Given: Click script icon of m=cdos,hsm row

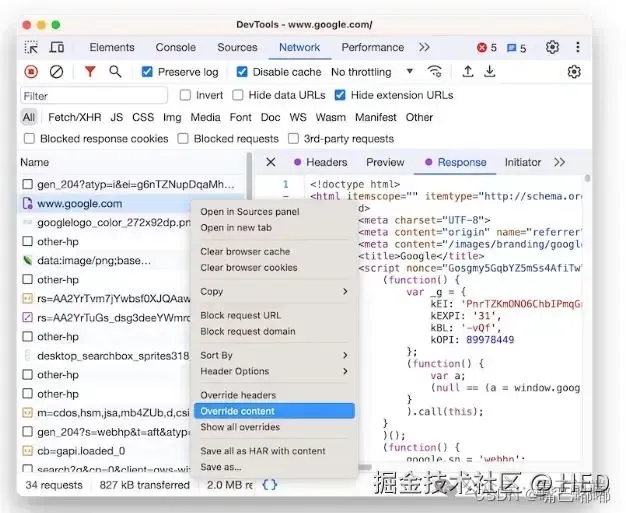Looking at the screenshot, I should (x=28, y=413).
